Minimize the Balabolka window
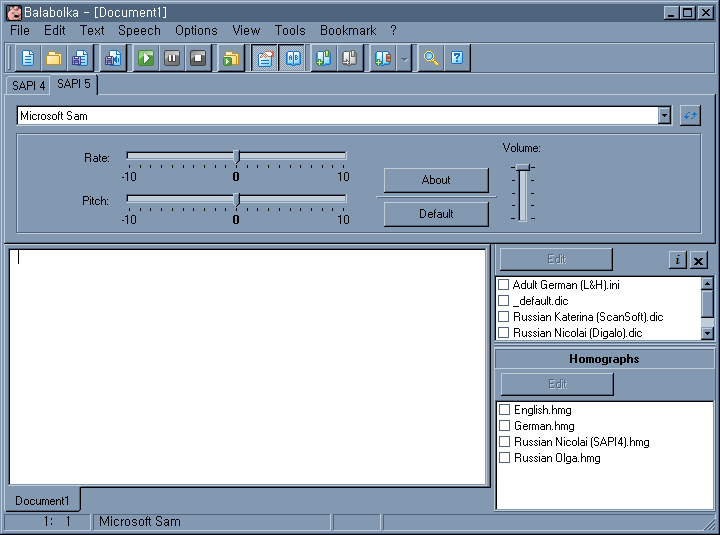720x535 pixels. click(671, 12)
